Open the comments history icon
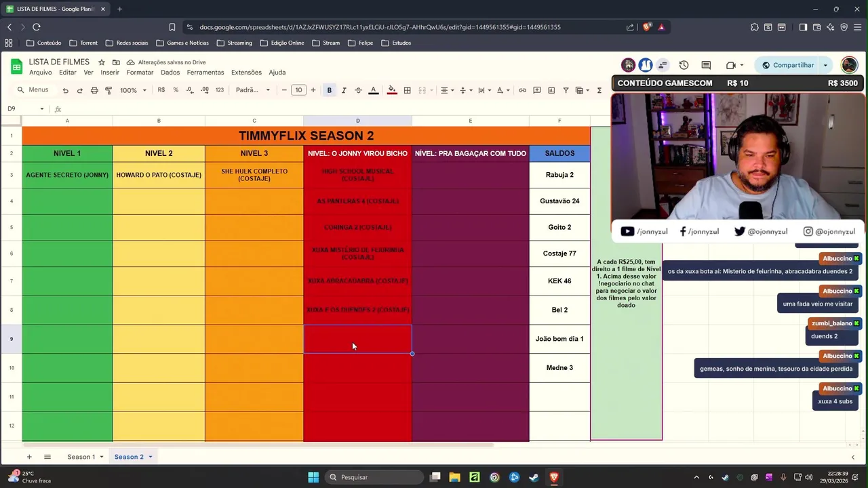This screenshot has height=488, width=868. coord(706,65)
